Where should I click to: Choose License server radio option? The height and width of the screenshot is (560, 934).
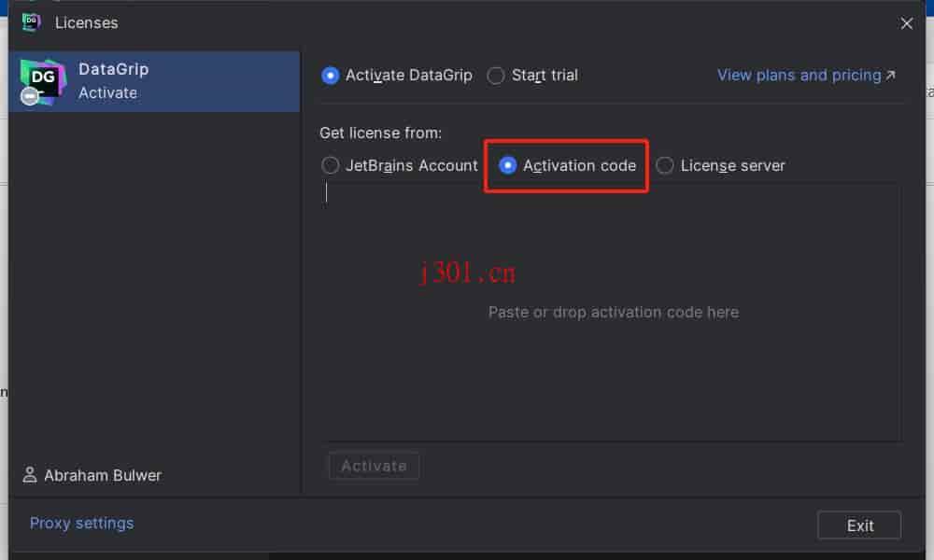pyautogui.click(x=665, y=165)
